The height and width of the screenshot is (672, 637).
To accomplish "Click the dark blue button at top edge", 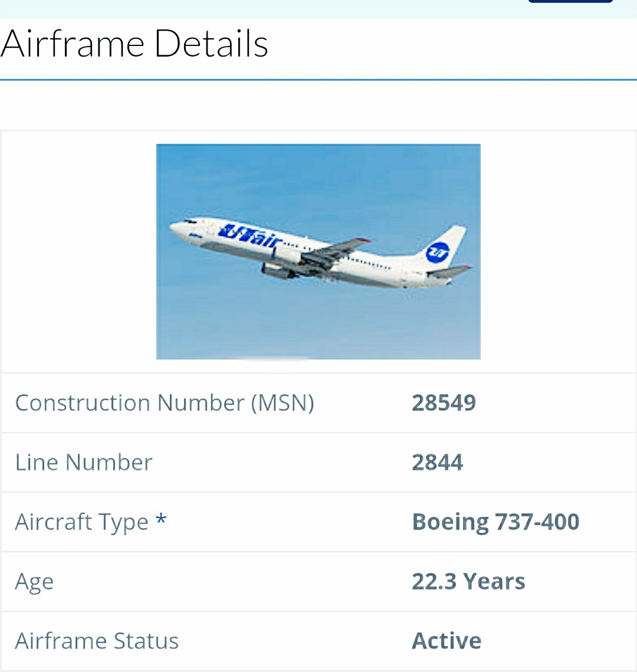I will [x=570, y=1].
